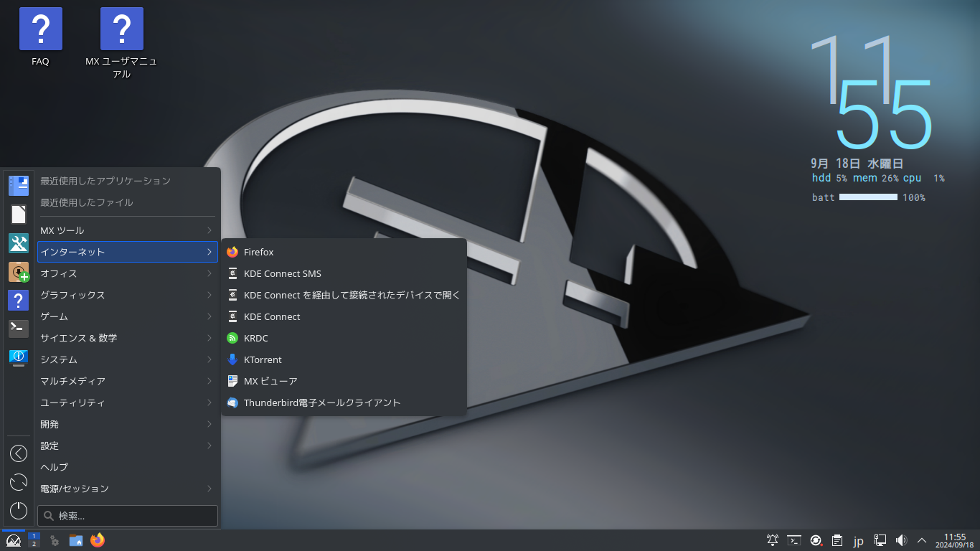This screenshot has width=980, height=551.
Task: Launch the package installer box icon
Action: tap(19, 272)
